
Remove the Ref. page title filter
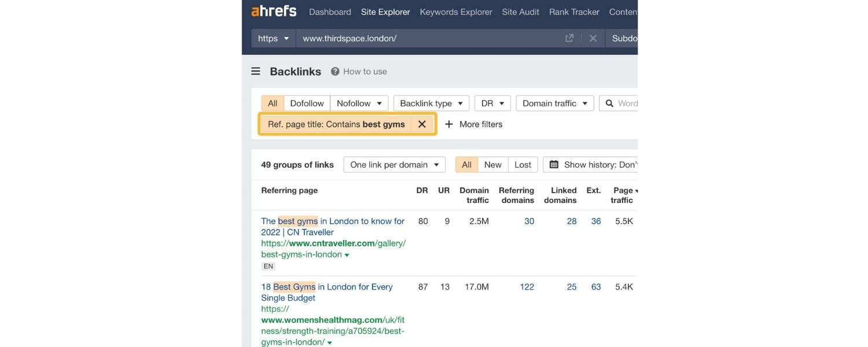(x=422, y=124)
